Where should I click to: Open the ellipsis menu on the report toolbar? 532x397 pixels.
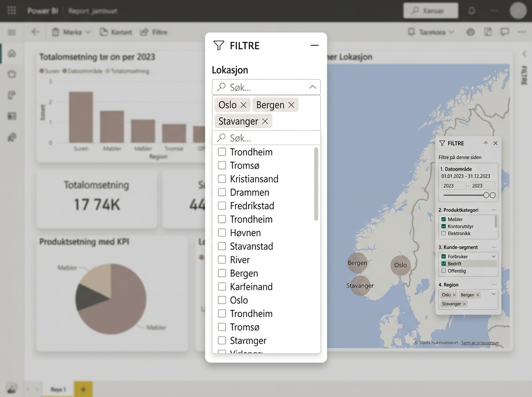point(521,32)
